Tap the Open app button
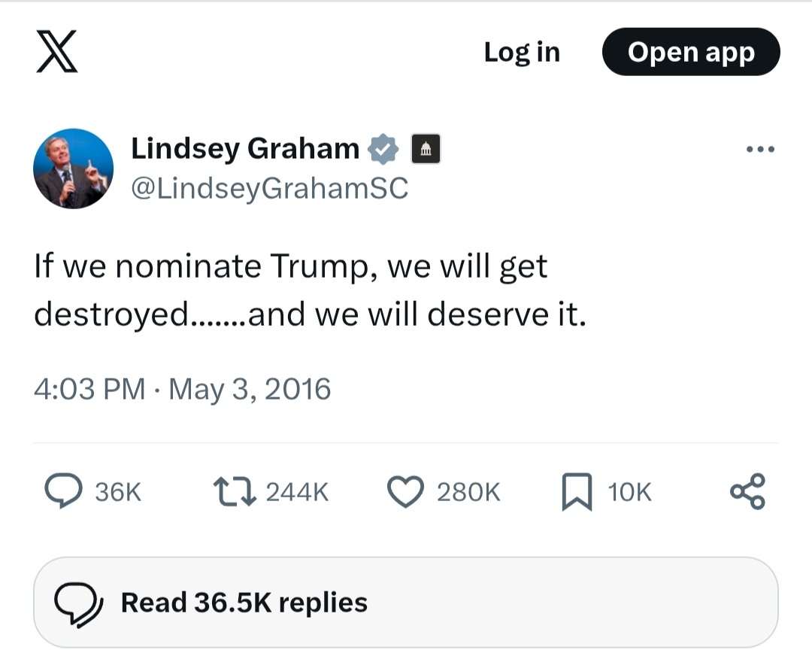 pyautogui.click(x=691, y=52)
